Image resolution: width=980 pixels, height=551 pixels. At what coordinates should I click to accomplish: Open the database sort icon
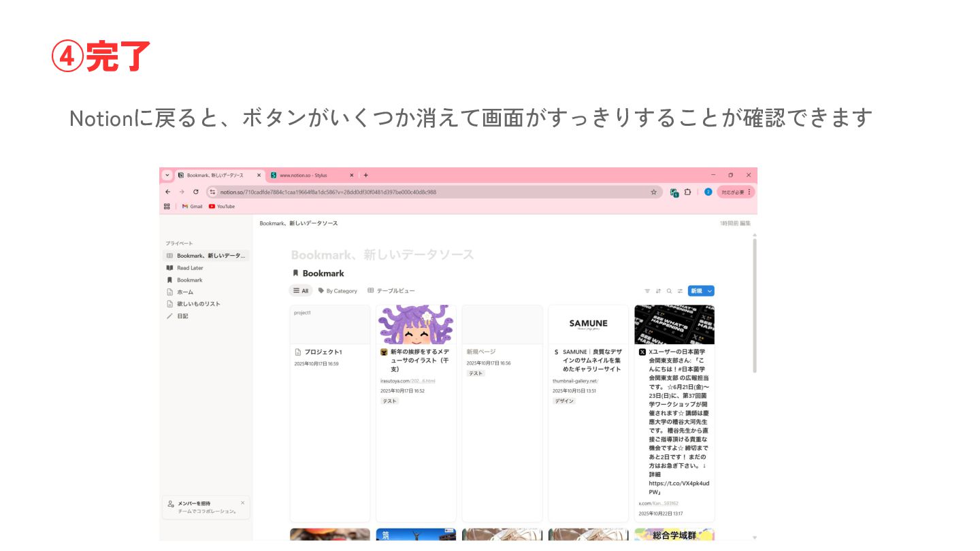(658, 290)
